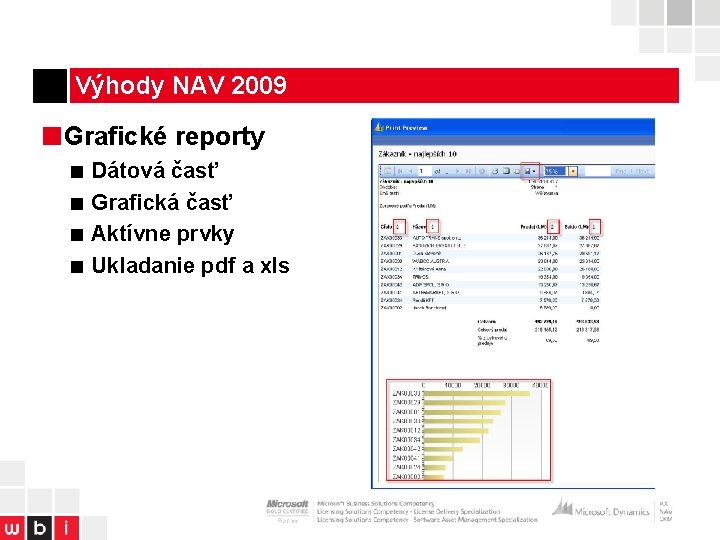Click the bottom bar in the sales chart
720x540 pixels.
(x=433, y=477)
